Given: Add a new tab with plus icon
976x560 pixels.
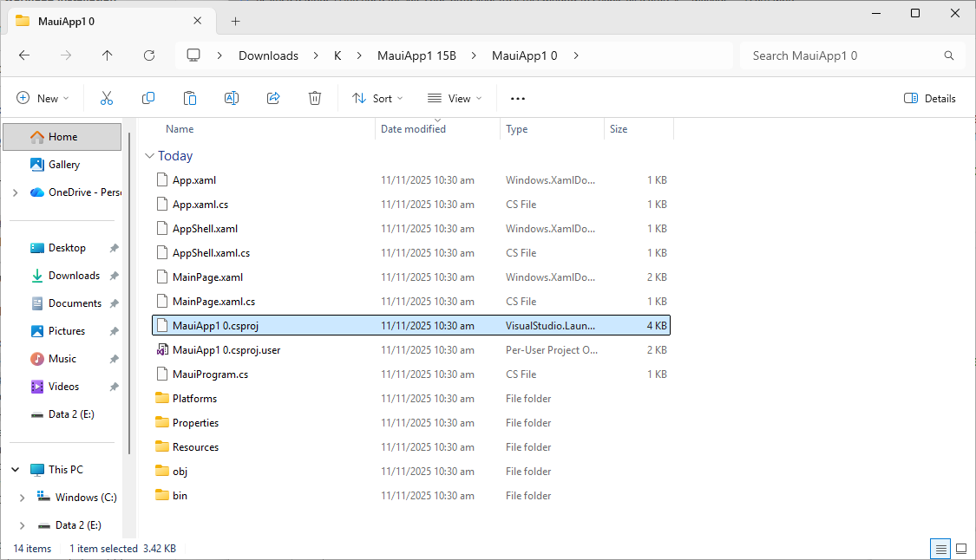Looking at the screenshot, I should pyautogui.click(x=235, y=21).
